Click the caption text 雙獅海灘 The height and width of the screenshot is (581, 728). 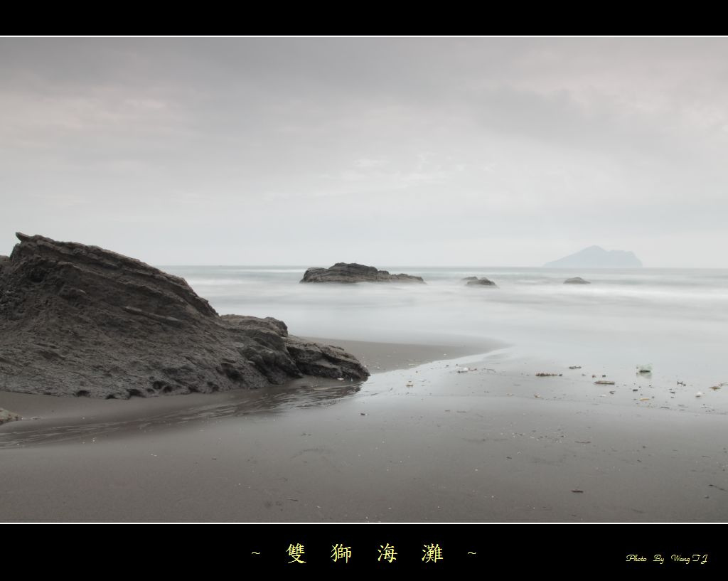[365, 553]
